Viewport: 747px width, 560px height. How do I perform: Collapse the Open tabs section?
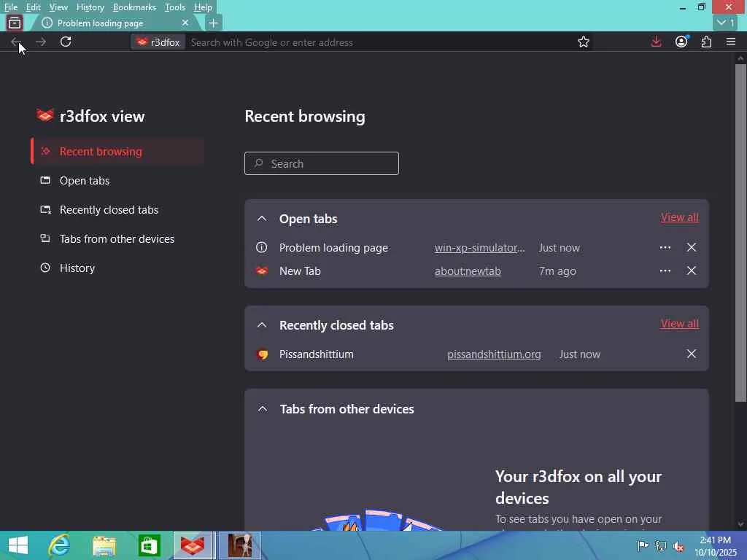pos(262,219)
